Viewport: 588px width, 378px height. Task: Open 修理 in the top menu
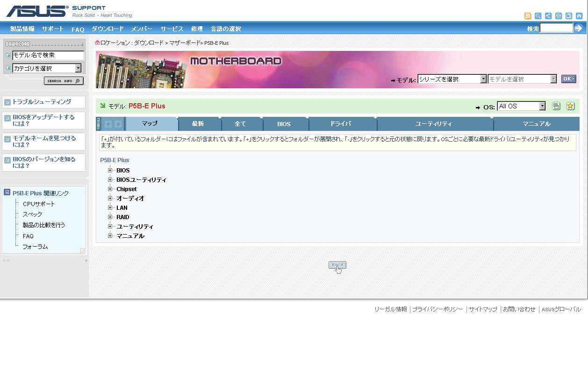pyautogui.click(x=197, y=29)
